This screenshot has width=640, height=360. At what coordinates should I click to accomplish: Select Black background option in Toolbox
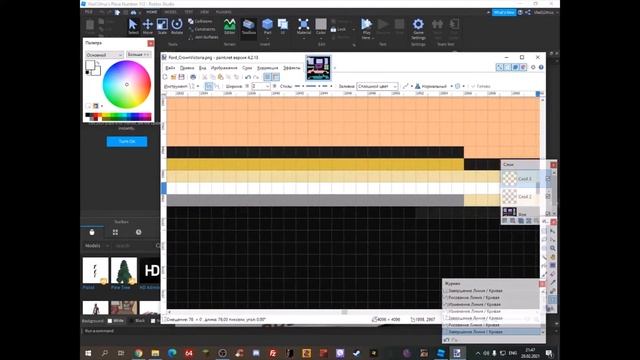coord(137,321)
